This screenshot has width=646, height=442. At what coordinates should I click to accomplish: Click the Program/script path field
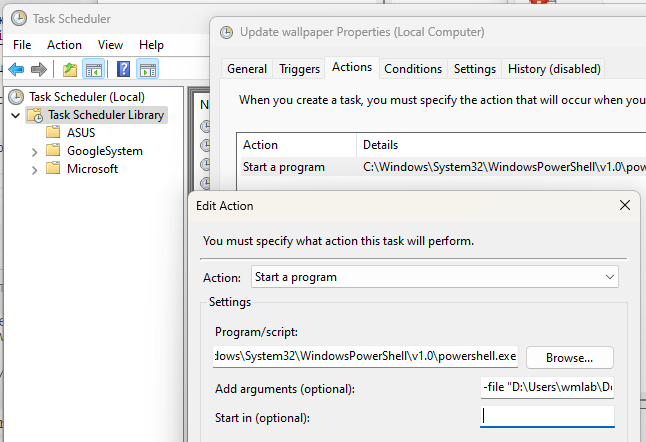click(365, 356)
